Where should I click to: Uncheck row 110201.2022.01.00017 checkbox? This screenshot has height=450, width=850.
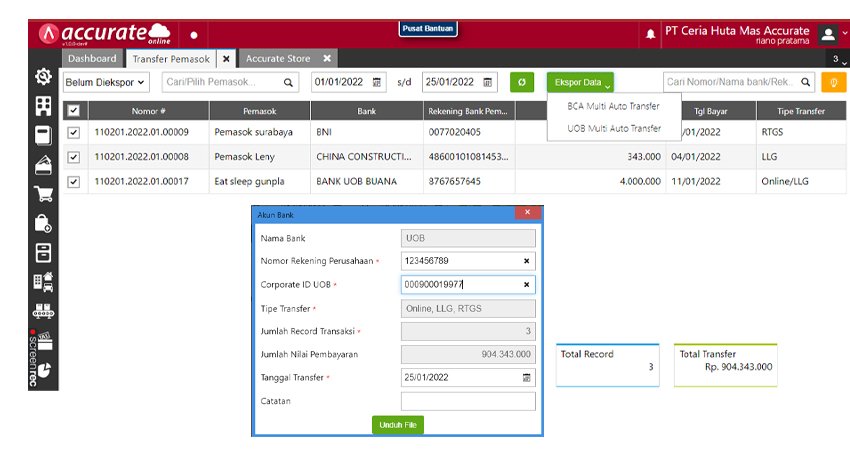73,182
